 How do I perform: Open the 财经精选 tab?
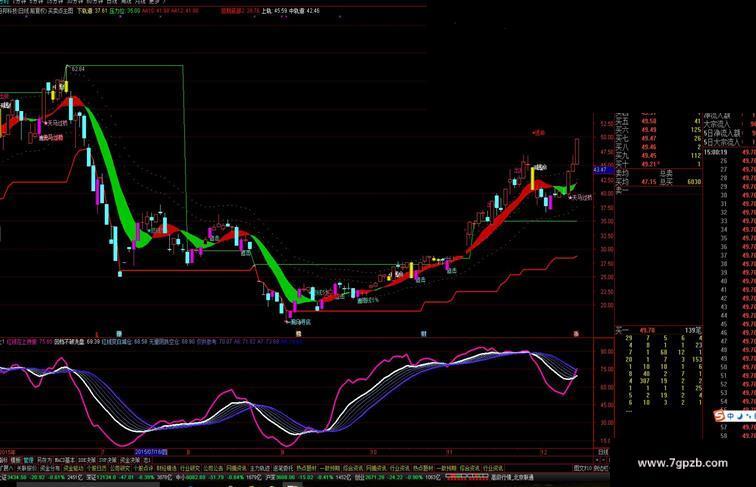[x=166, y=468]
